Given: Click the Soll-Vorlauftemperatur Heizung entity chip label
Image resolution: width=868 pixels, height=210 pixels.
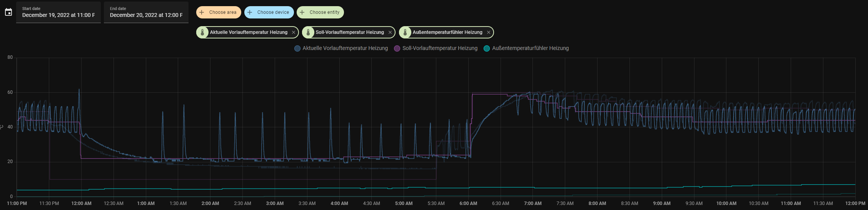Looking at the screenshot, I should click(350, 32).
